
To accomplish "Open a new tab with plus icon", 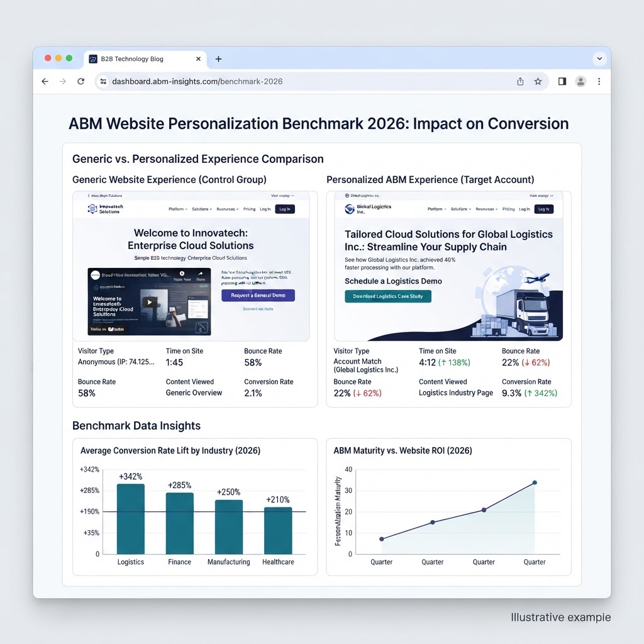I will pos(218,58).
